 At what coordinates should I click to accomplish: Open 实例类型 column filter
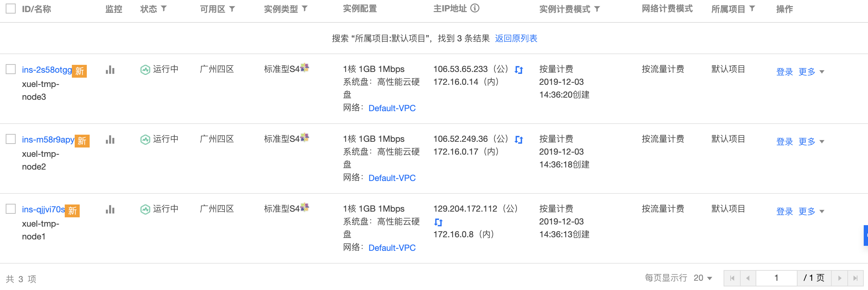click(x=305, y=9)
